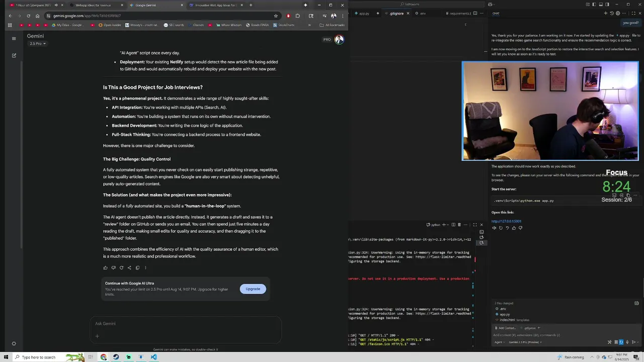Show chat history in VS Code Chat
Image resolution: width=644 pixels, height=362 pixels.
tap(612, 14)
